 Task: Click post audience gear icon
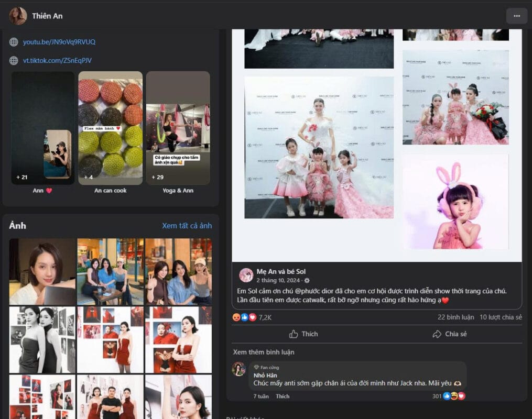[307, 281]
